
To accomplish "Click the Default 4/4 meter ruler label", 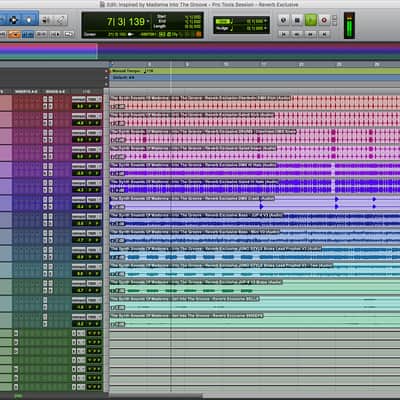I will 123,78.
